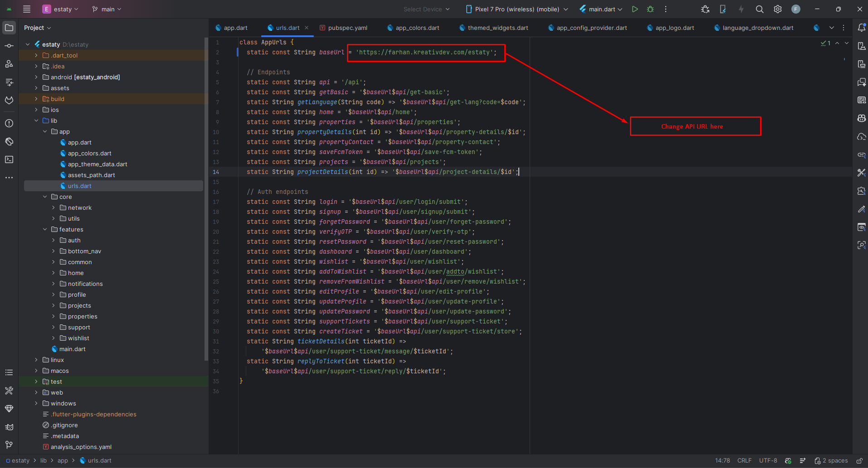The image size is (868, 468).
Task: Open the Project tool window icon
Action: pos(9,28)
